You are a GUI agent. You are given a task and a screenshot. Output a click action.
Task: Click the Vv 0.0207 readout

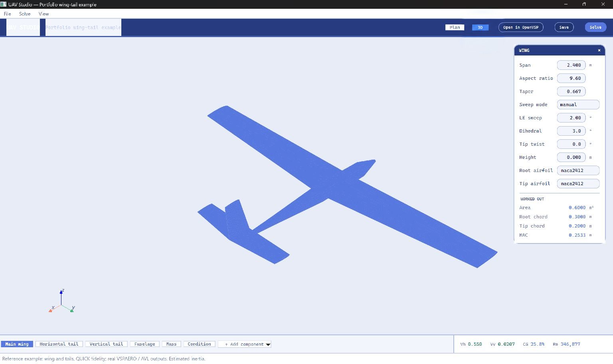[502, 344]
